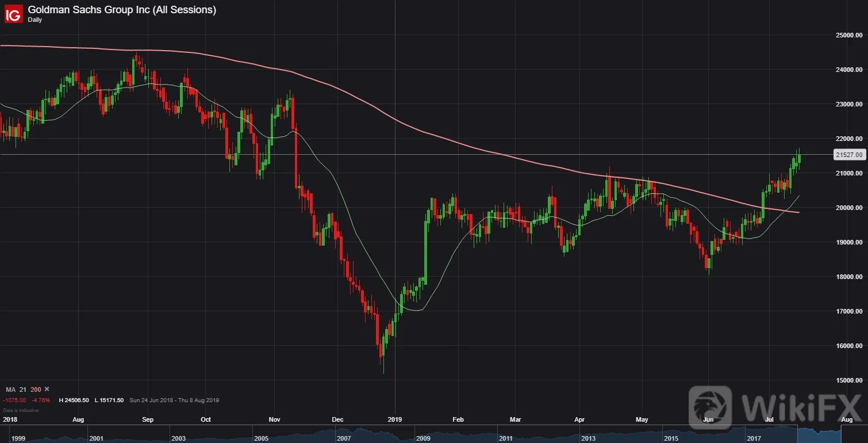
Task: Click the 22000.00 price axis label
Action: click(849, 139)
